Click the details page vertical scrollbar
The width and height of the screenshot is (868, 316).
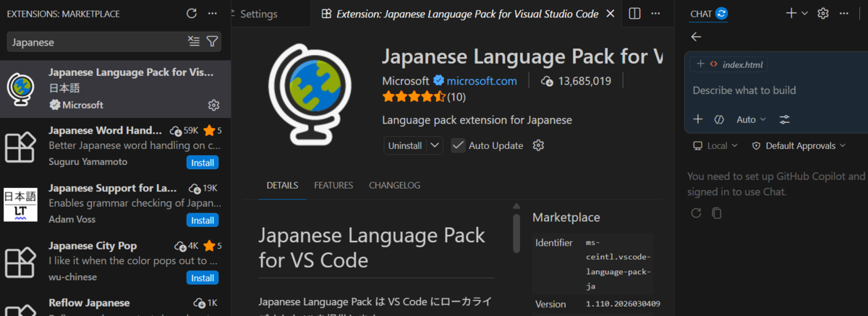point(516,233)
